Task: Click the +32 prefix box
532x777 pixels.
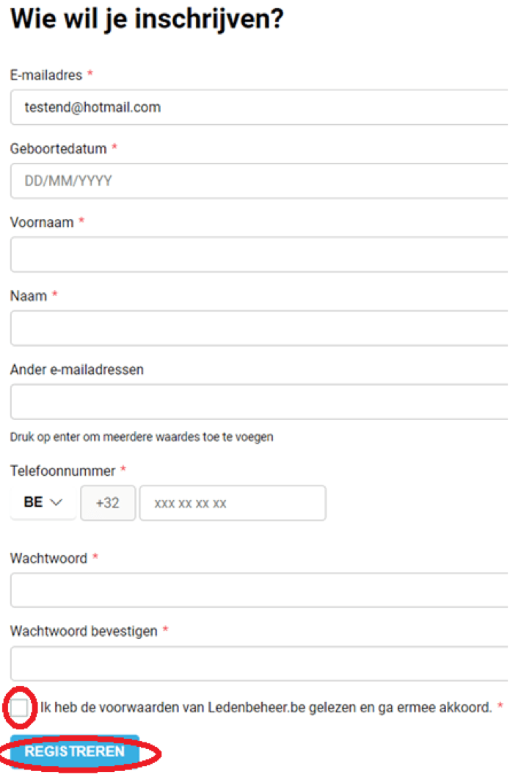Action: (108, 503)
